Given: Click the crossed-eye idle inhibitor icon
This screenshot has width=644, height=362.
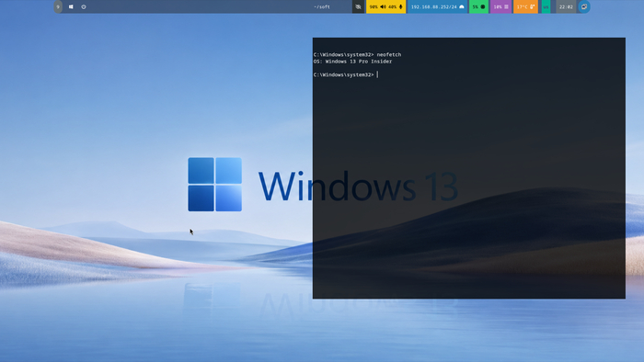Looking at the screenshot, I should click(x=358, y=7).
